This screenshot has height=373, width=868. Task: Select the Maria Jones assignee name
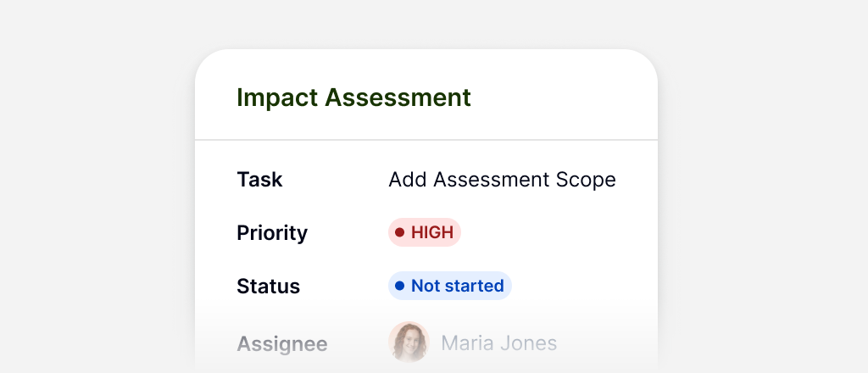[499, 343]
